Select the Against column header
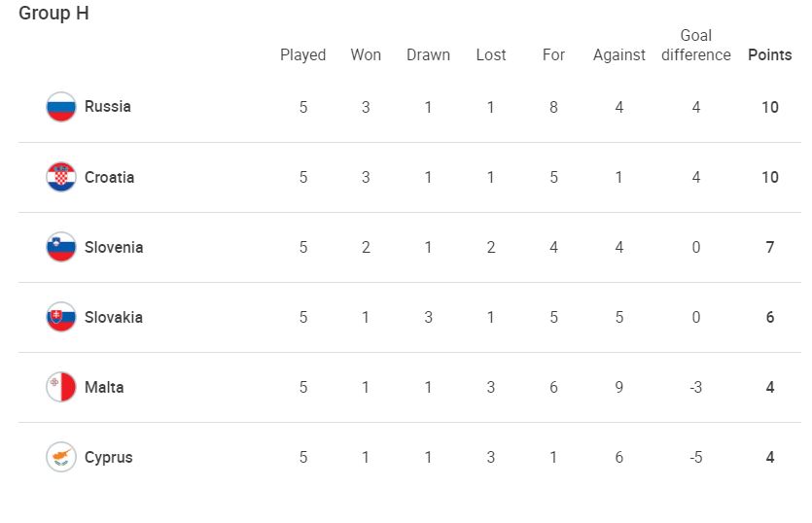The width and height of the screenshot is (812, 523). (x=619, y=54)
